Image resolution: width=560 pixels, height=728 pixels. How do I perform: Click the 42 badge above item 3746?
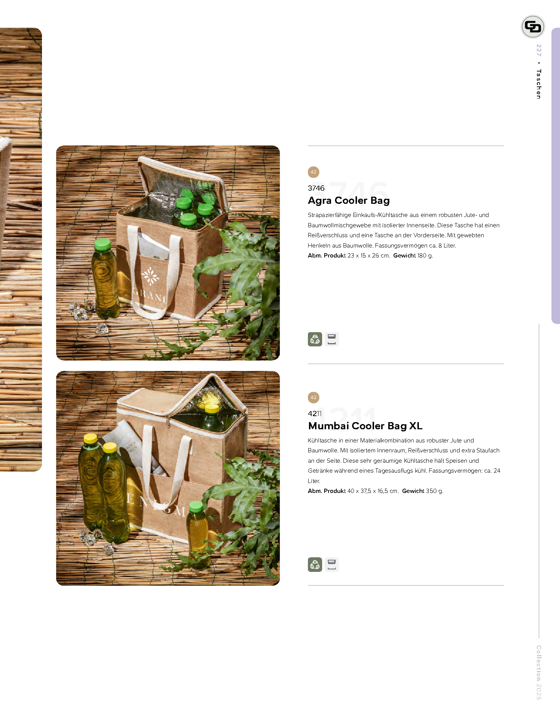click(314, 172)
